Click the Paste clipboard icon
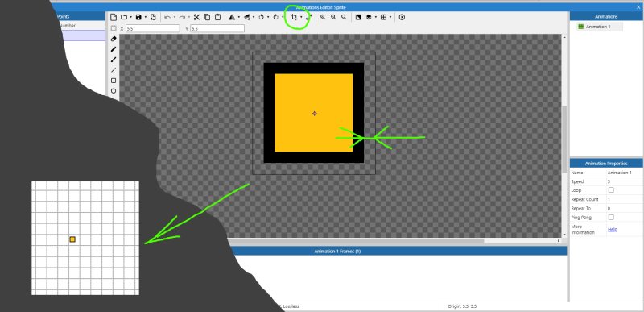 coord(217,17)
